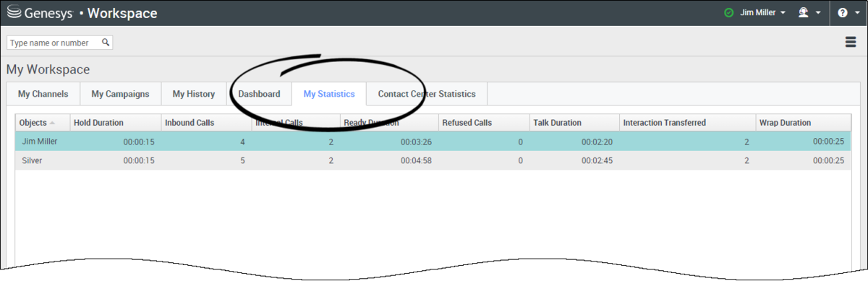Switch to the My Channels tab
Image resolution: width=868 pixels, height=281 pixels.
(x=43, y=94)
